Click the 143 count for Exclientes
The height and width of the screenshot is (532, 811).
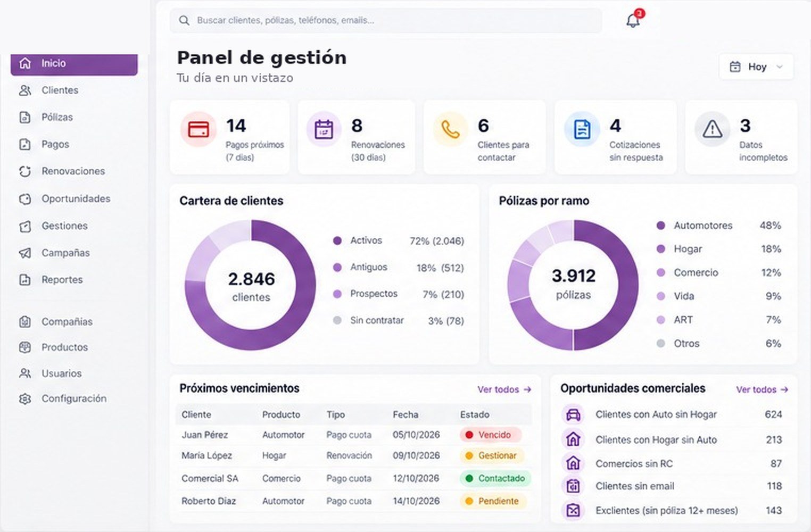click(x=774, y=511)
